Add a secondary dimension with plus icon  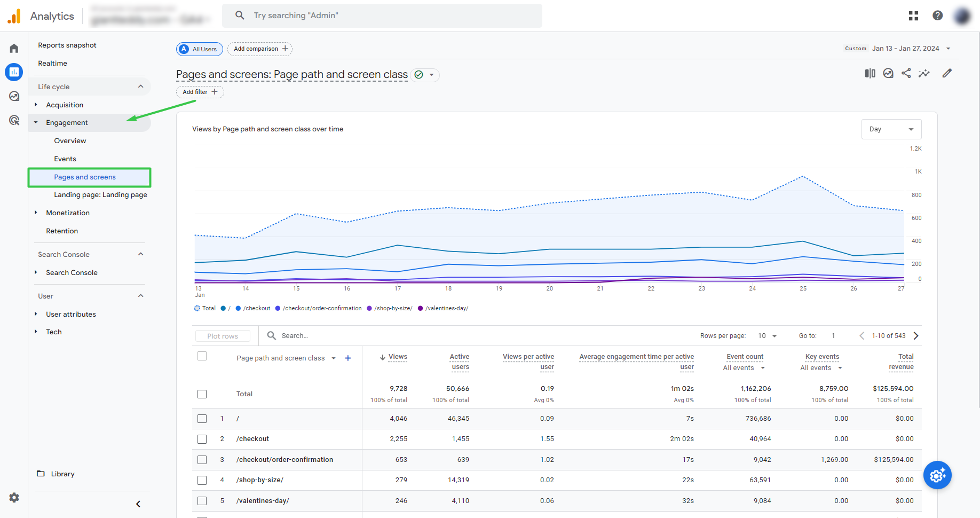point(348,358)
